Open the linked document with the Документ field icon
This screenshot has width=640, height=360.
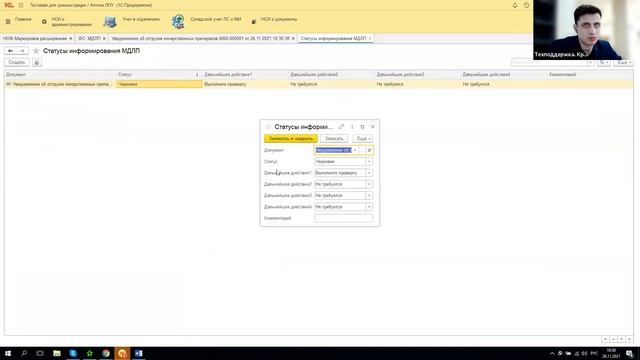pos(369,150)
